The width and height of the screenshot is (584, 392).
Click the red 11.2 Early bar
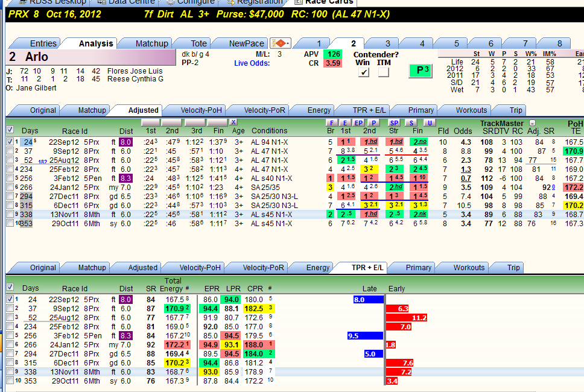click(407, 318)
